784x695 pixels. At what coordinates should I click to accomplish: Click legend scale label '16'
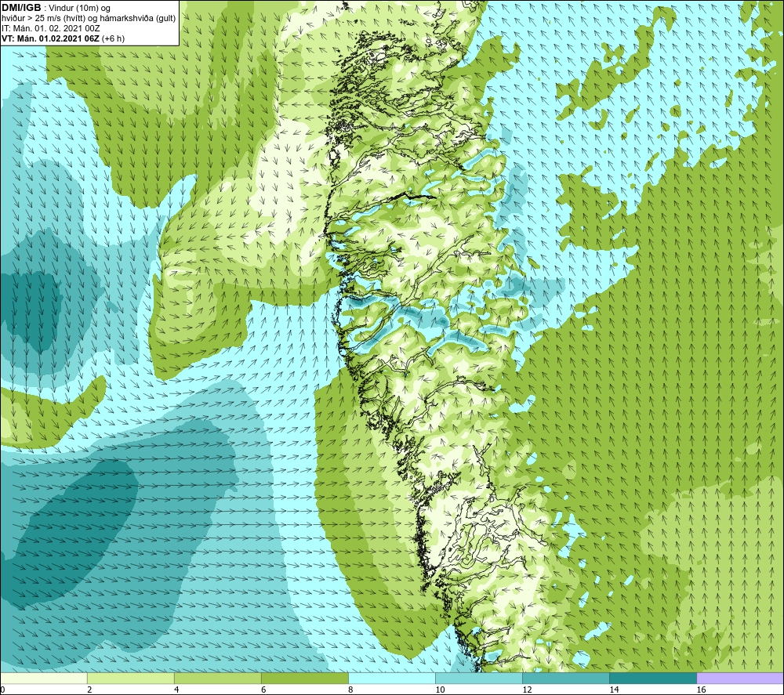click(x=701, y=690)
